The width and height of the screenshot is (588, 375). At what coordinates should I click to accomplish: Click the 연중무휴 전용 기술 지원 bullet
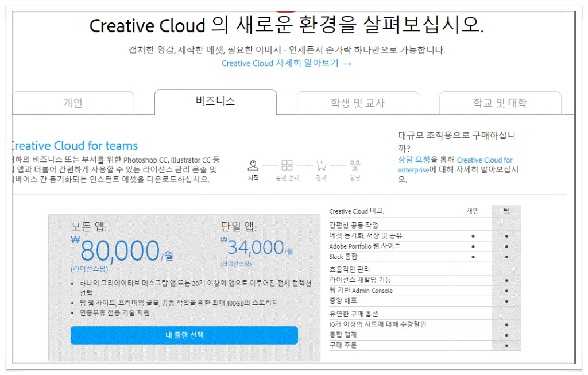point(114,313)
